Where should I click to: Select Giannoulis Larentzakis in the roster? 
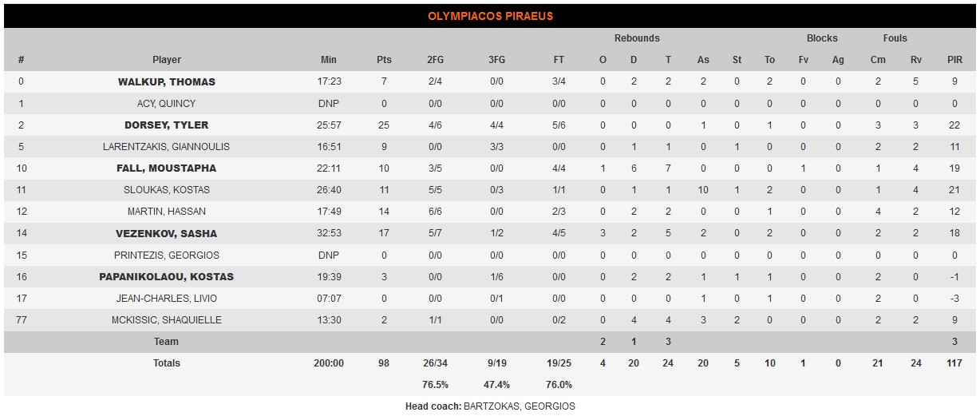166,147
